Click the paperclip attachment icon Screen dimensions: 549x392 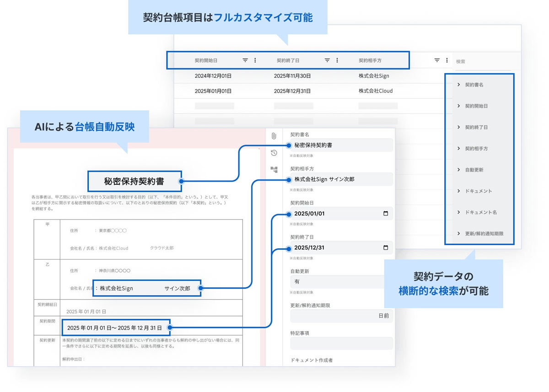pos(274,136)
